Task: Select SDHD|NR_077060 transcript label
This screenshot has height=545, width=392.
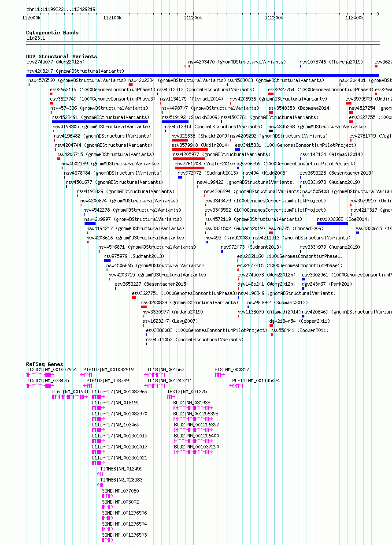Action: pos(121,491)
